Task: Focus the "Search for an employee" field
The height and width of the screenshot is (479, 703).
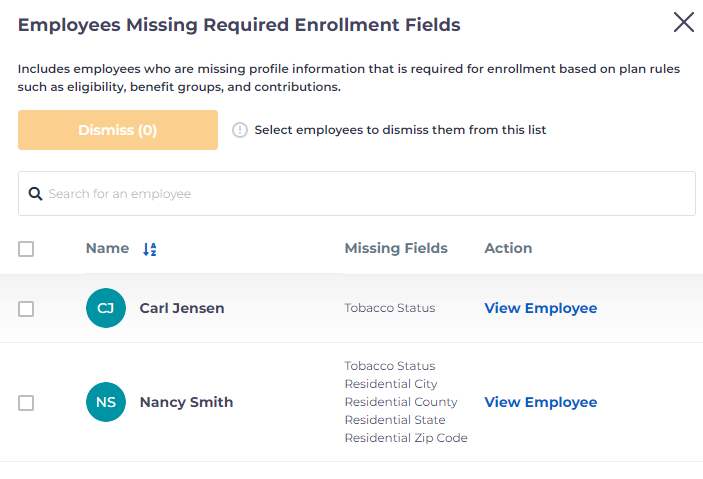Action: [x=360, y=194]
